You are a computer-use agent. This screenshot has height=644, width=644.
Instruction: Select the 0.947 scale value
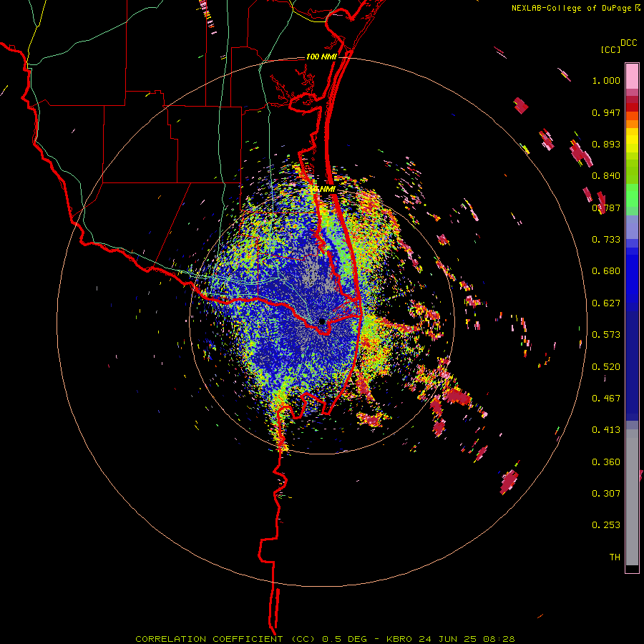click(x=606, y=112)
